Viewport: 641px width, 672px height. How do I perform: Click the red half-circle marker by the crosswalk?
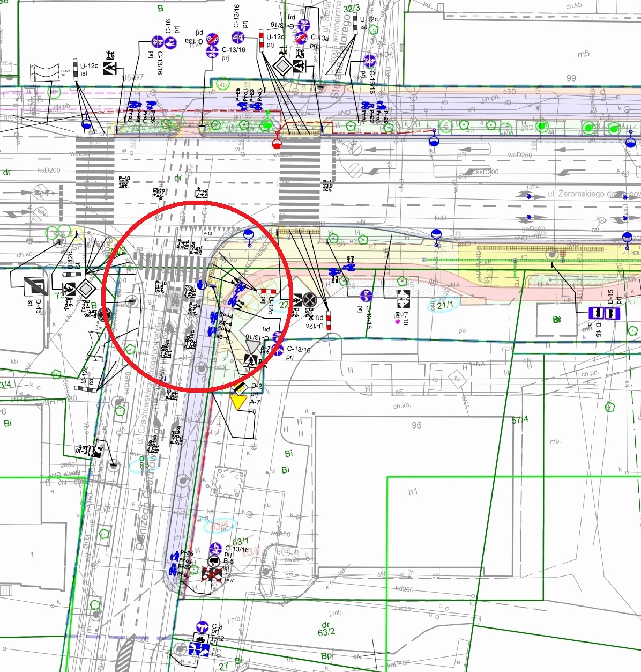pyautogui.click(x=277, y=143)
